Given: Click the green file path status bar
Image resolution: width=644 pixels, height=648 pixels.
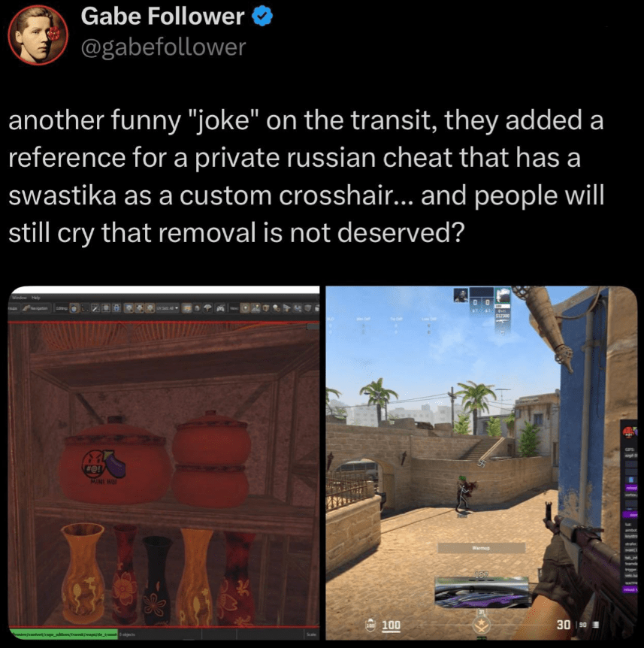Looking at the screenshot, I should [x=63, y=634].
